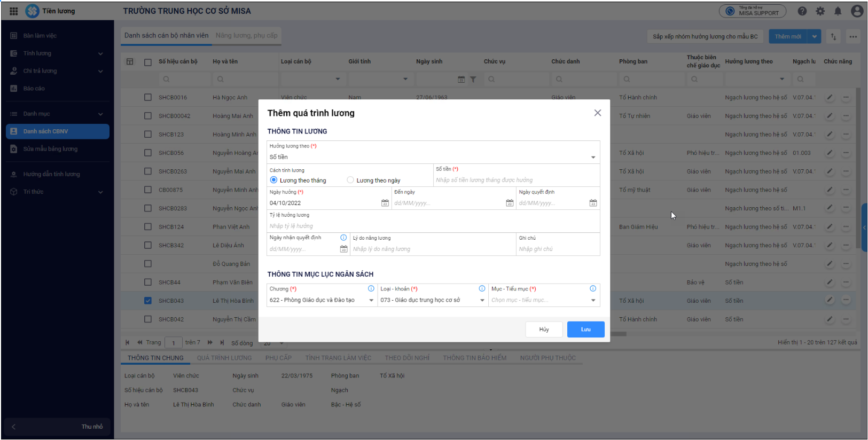Open the QUÁ TRÌNH LƯƠNG tab
The height and width of the screenshot is (440, 868).
[x=224, y=358]
